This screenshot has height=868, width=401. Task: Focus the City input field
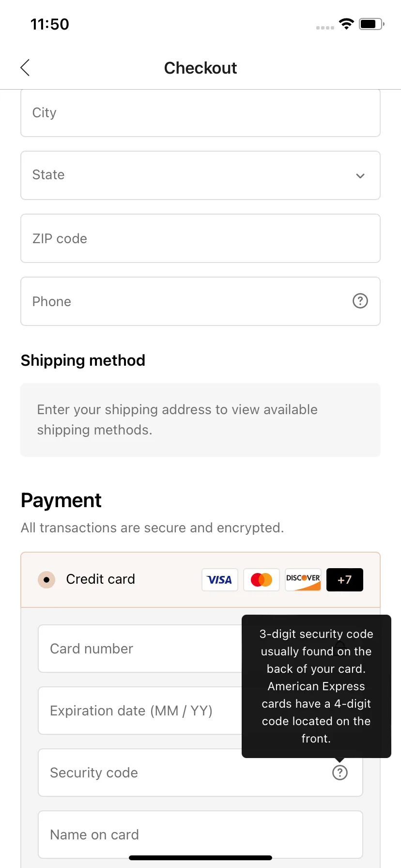click(200, 113)
